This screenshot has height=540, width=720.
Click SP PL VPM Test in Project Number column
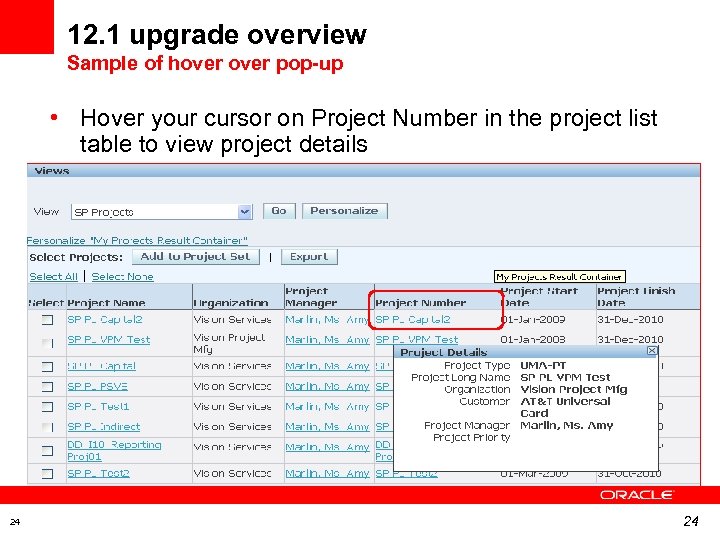pyautogui.click(x=417, y=340)
